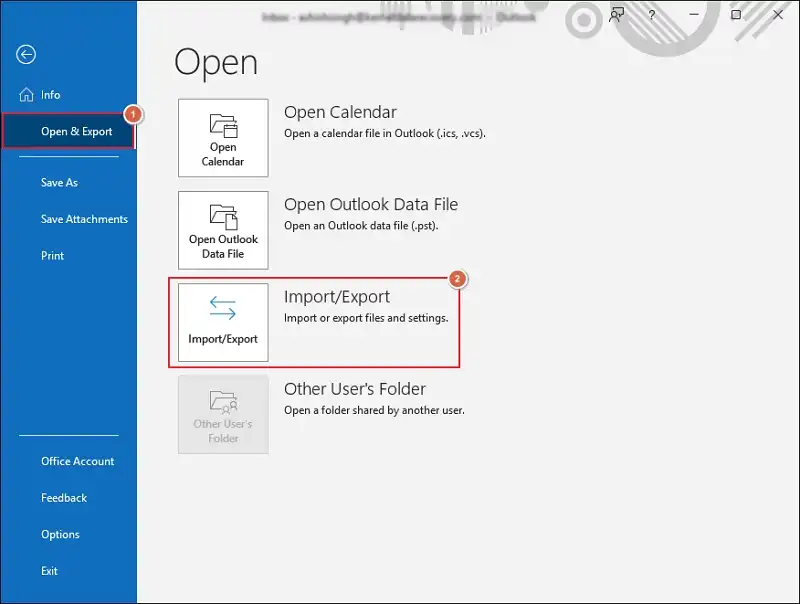Click the 'Open a calendar file in Outlook' description

(385, 134)
